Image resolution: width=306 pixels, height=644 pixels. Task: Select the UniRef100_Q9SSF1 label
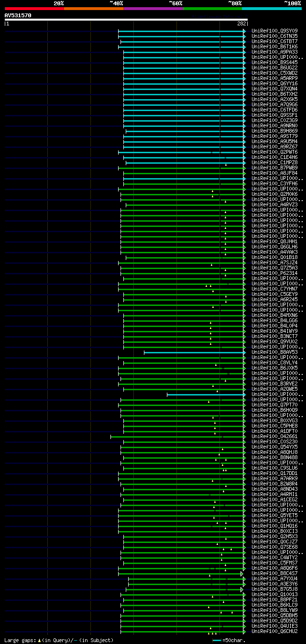point(274,115)
